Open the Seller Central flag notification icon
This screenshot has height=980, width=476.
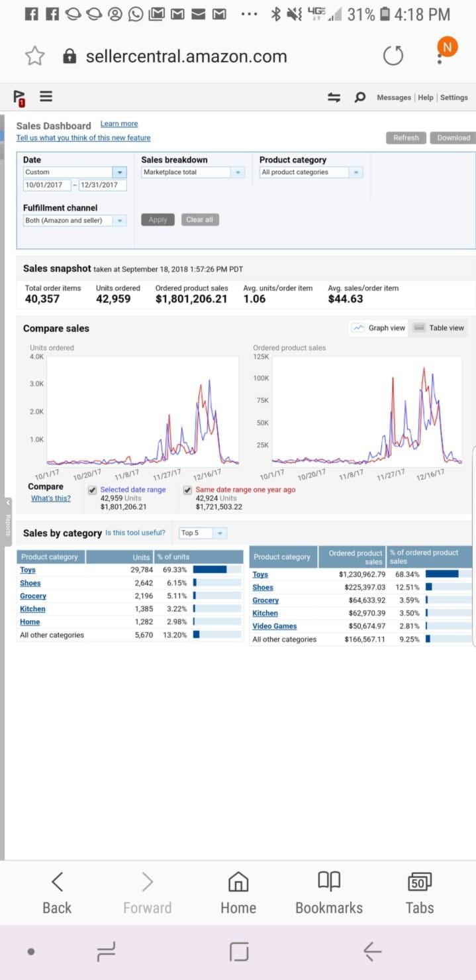click(x=19, y=98)
